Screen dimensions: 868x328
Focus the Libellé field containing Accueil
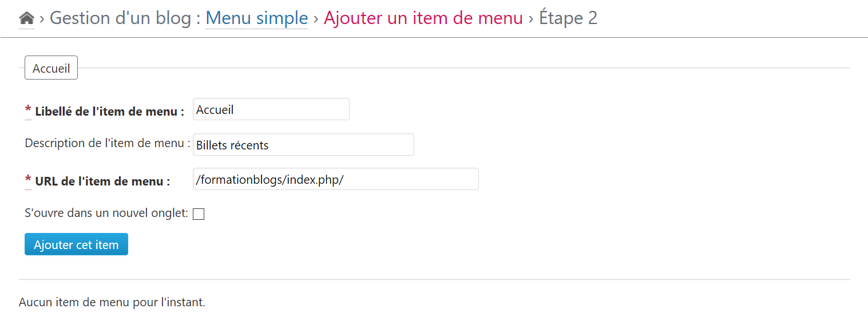[x=271, y=109]
